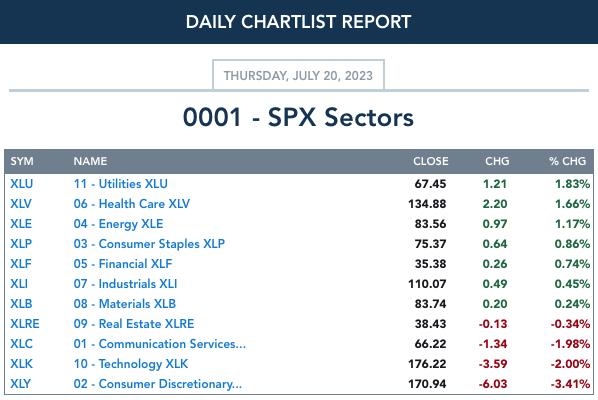Open 01 - Communication Services chart link

[160, 344]
